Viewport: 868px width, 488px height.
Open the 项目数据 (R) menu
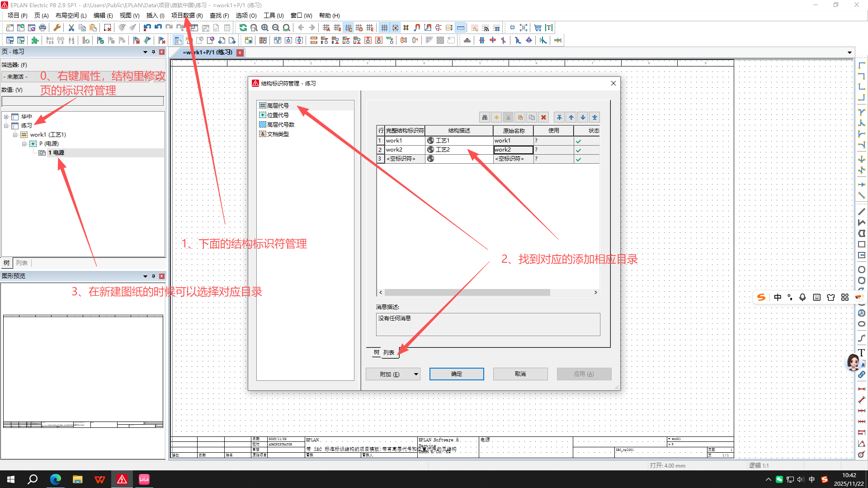coord(187,15)
